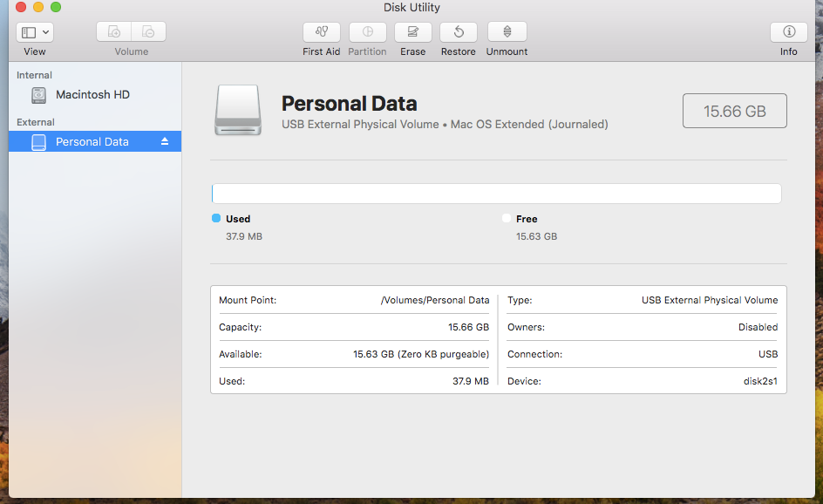
Task: Click the white Free legend dot
Action: 506,218
